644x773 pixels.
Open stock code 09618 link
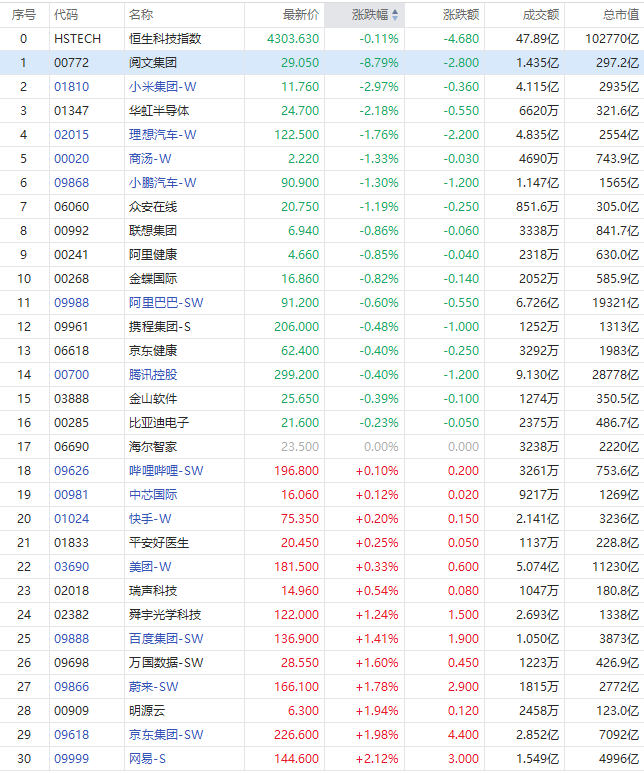click(x=72, y=735)
